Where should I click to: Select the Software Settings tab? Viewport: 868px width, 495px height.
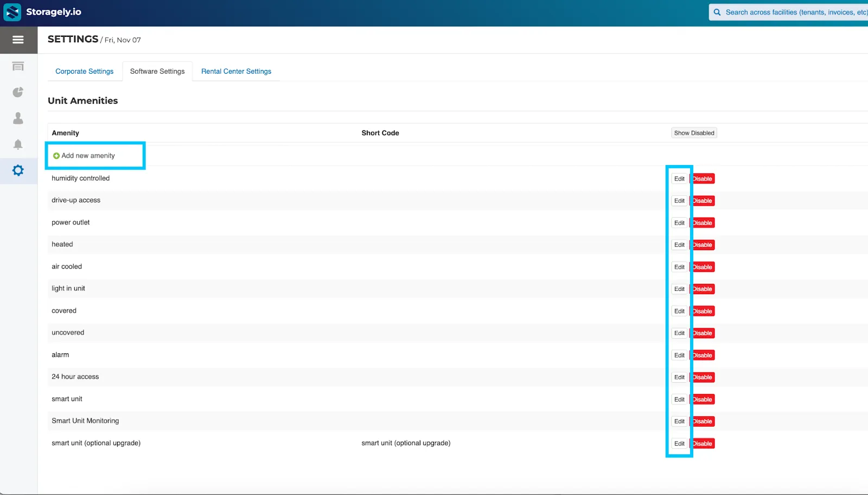(x=157, y=71)
